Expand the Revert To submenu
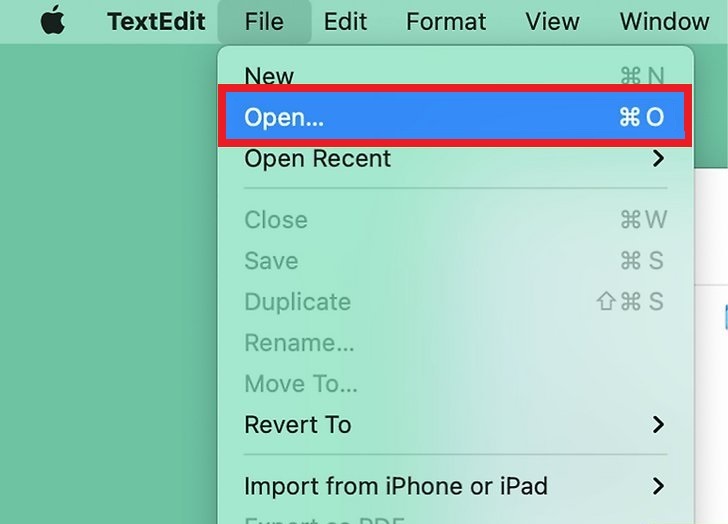Image resolution: width=728 pixels, height=524 pixels. click(298, 424)
